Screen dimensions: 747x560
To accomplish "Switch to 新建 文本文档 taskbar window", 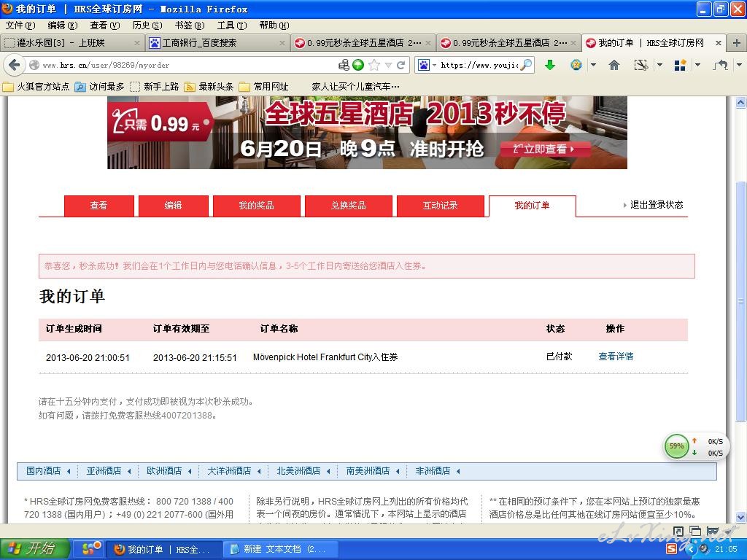I will point(281,549).
